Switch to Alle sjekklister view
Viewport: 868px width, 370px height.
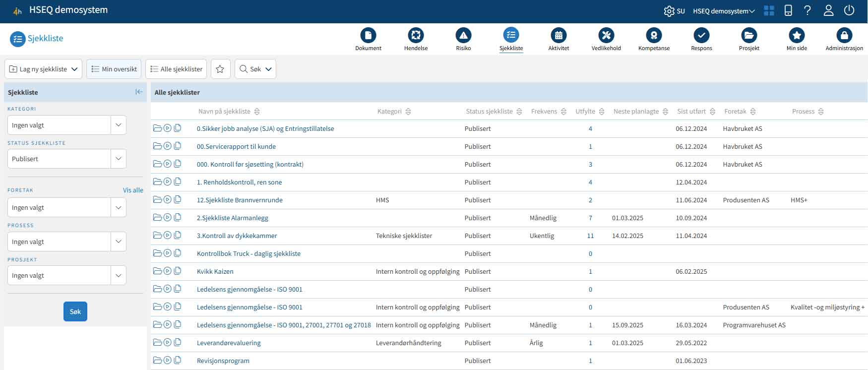tap(176, 69)
